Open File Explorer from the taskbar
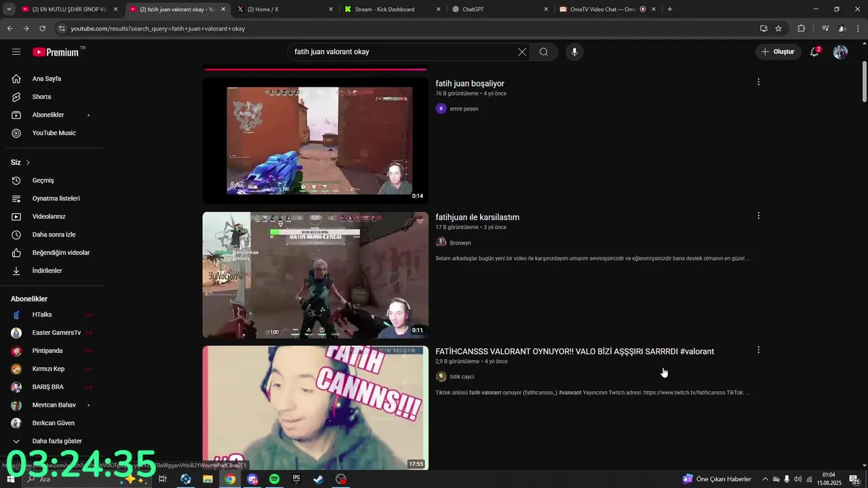868x488 pixels. (x=208, y=479)
